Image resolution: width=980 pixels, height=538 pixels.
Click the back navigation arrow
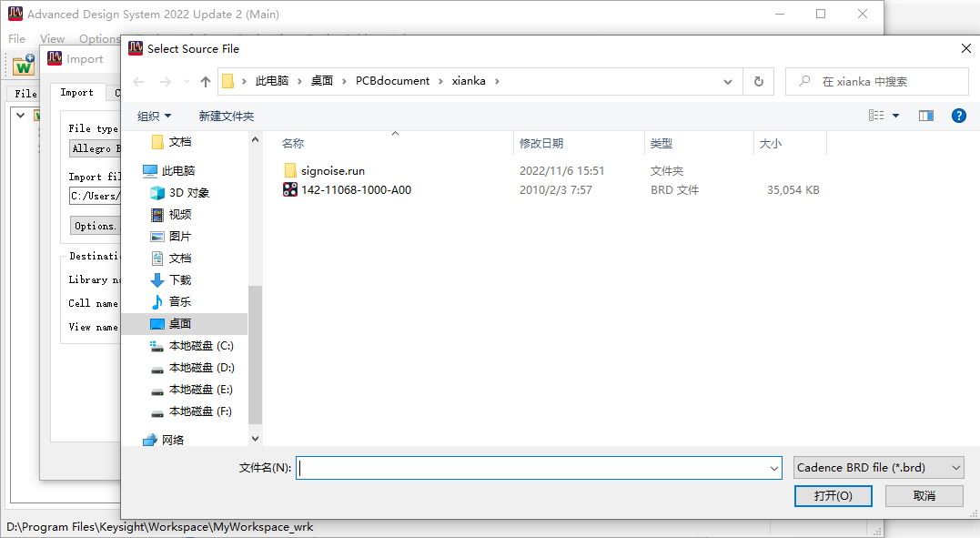pos(138,81)
